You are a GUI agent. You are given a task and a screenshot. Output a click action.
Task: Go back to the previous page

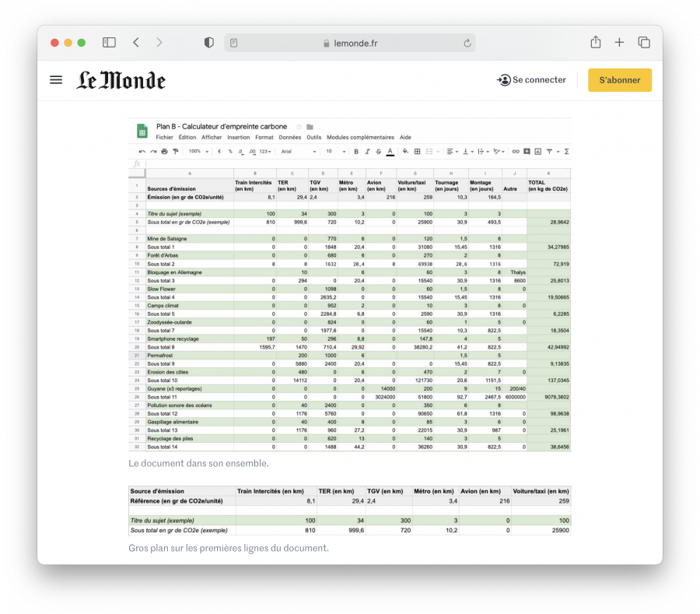[136, 43]
